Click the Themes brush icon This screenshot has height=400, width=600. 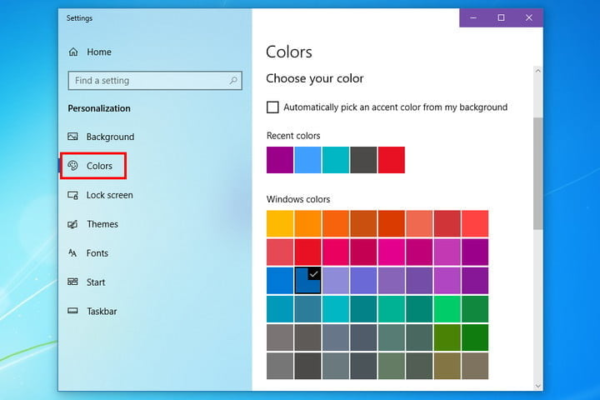[x=73, y=224]
